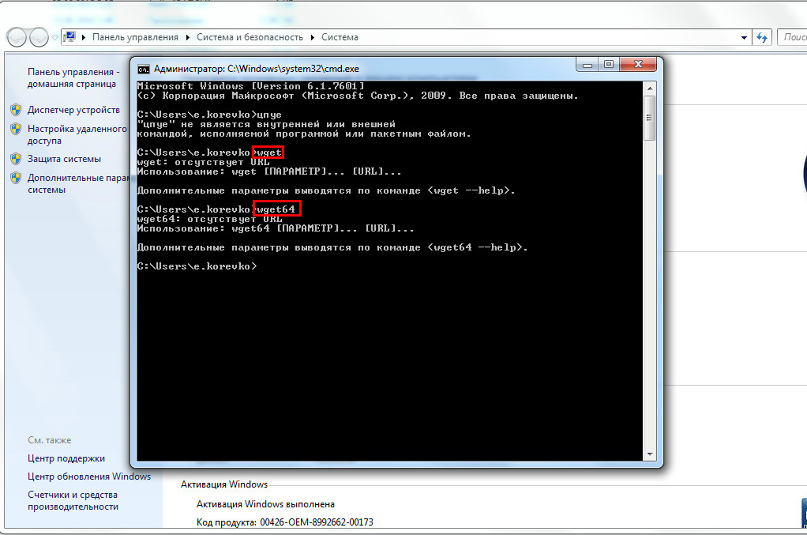Click the cmd window scrollbar up arrow
Viewport: 807px width, 535px height.
[650, 90]
